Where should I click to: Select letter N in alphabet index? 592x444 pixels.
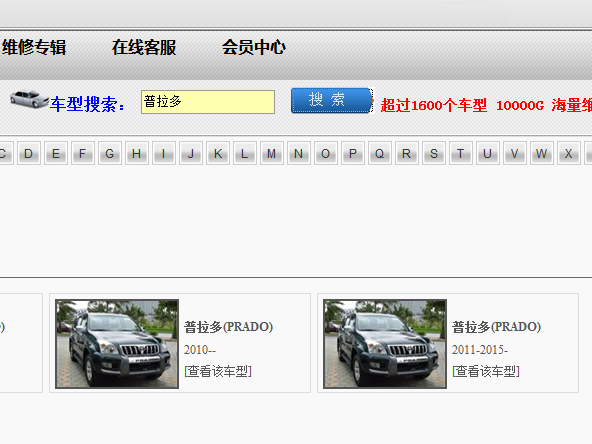pos(299,153)
